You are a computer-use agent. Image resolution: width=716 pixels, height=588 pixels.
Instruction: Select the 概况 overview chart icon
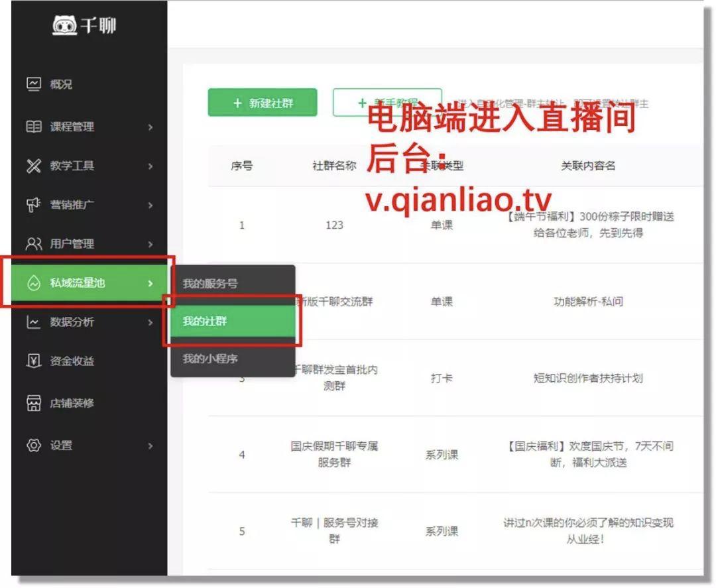[32, 84]
